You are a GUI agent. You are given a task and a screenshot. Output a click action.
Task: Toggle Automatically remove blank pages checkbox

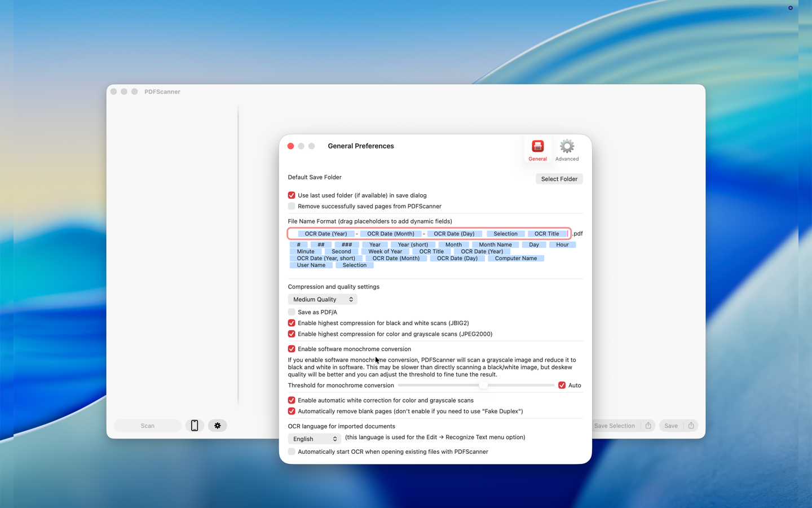click(292, 411)
